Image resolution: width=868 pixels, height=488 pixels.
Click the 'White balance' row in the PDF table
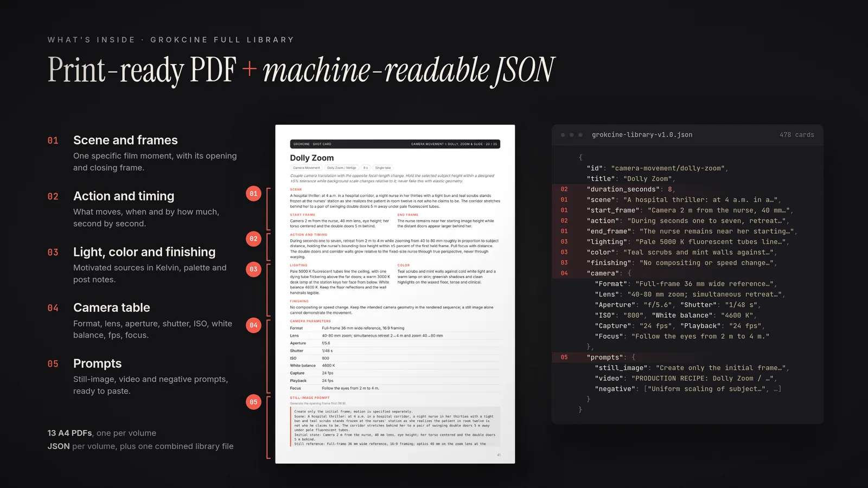click(395, 365)
